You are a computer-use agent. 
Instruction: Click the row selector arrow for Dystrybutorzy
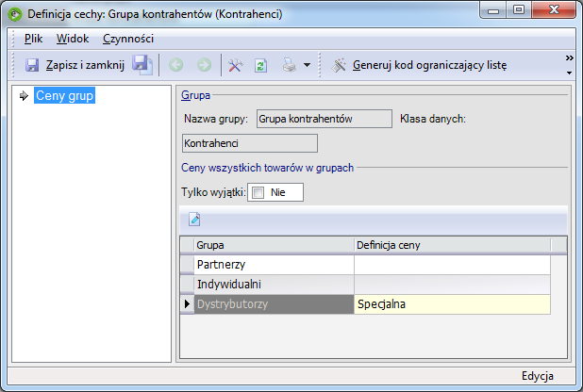pyautogui.click(x=187, y=304)
